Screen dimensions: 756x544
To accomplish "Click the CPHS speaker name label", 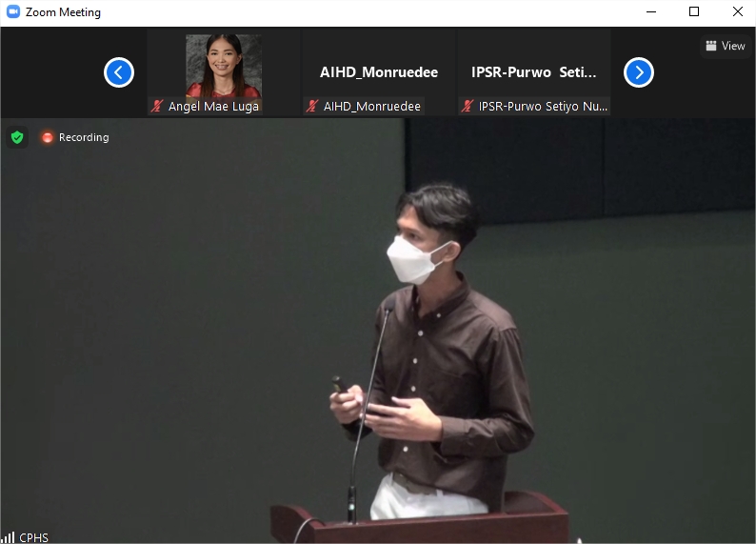I will [x=33, y=537].
